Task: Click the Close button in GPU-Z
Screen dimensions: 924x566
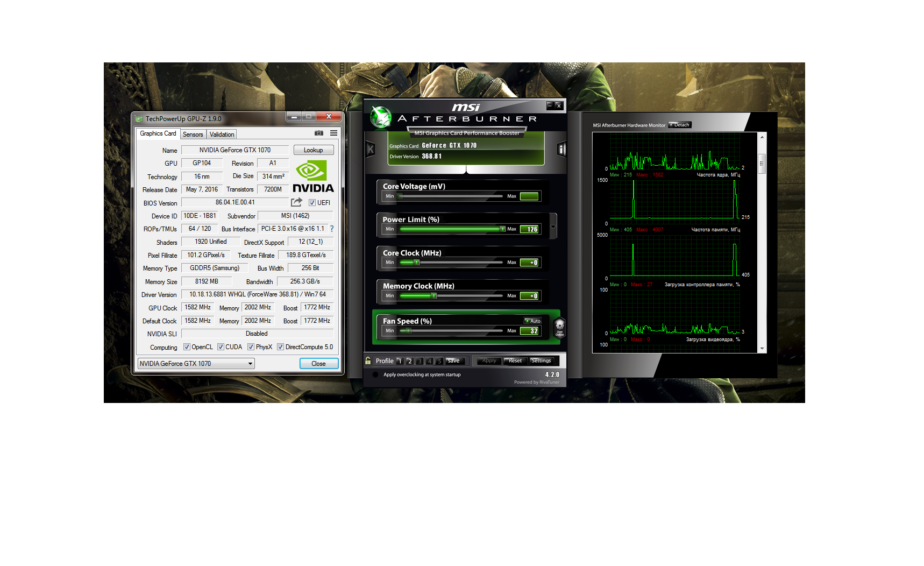Action: [318, 364]
